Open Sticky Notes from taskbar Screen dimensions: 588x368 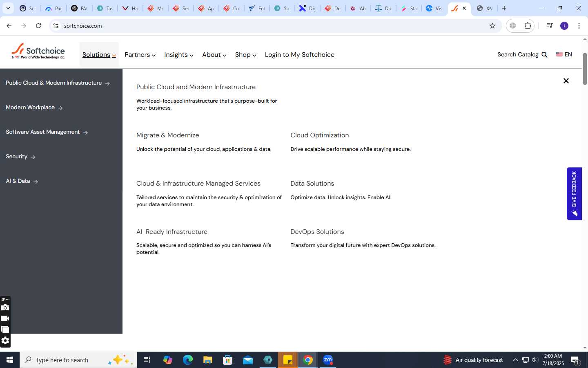coord(288,360)
